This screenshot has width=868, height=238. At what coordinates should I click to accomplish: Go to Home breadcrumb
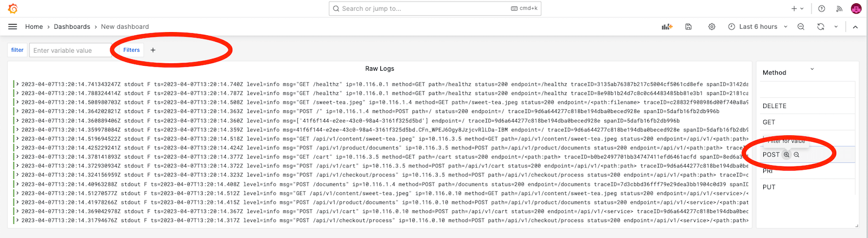34,27
